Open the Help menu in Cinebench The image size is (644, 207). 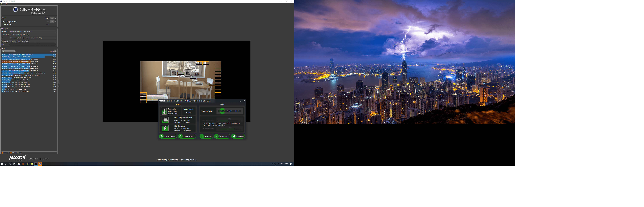[x=6, y=4]
